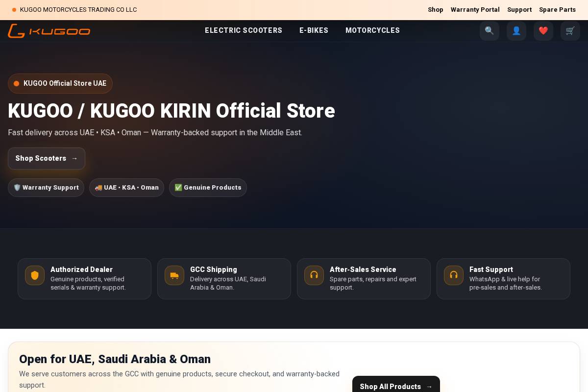This screenshot has height=392, width=588.
Task: Open the Support link in top bar
Action: (x=519, y=10)
